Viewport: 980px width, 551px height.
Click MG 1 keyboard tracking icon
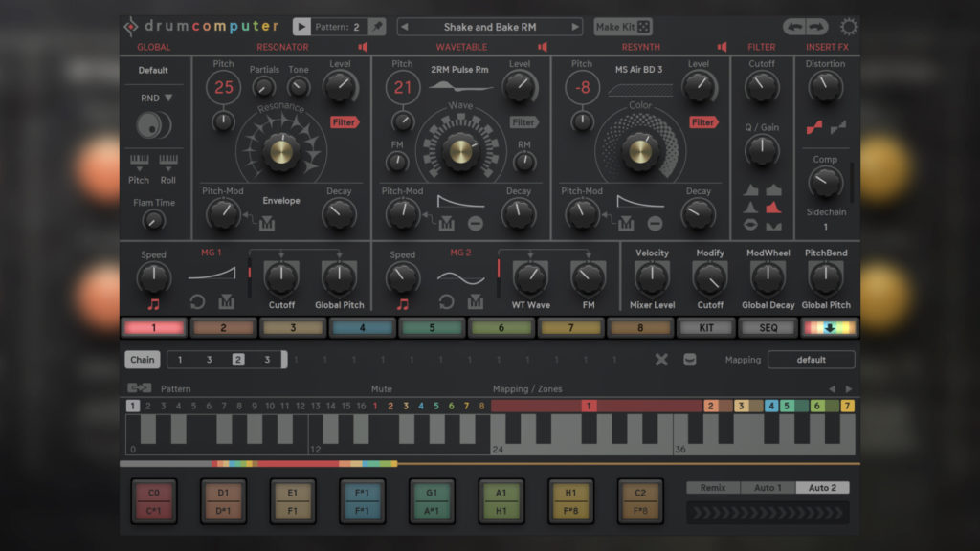(x=226, y=302)
